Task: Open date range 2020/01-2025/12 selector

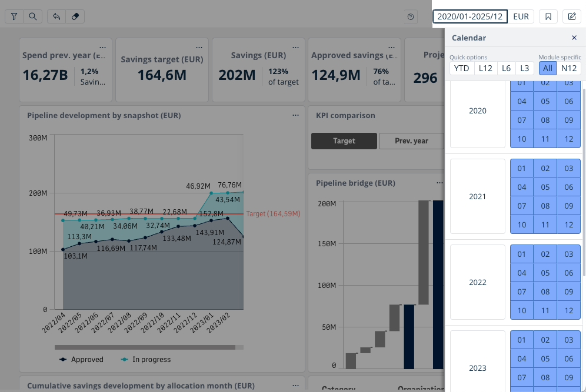Action: pos(470,16)
